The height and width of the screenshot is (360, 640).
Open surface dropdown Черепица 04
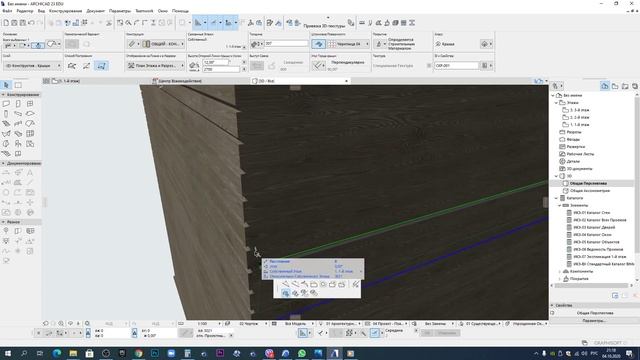pyautogui.click(x=349, y=44)
